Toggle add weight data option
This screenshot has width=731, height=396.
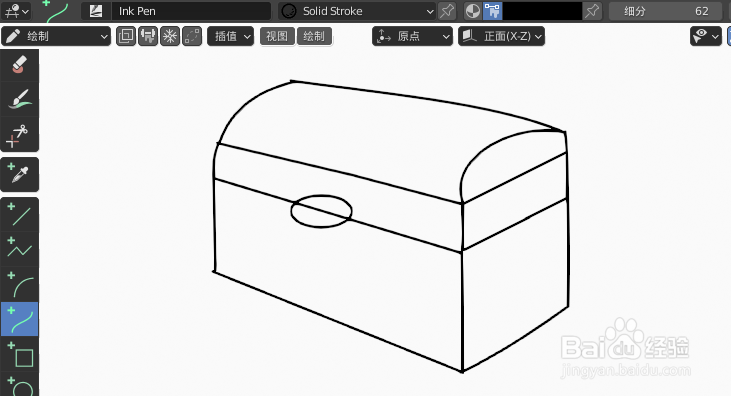(x=148, y=36)
